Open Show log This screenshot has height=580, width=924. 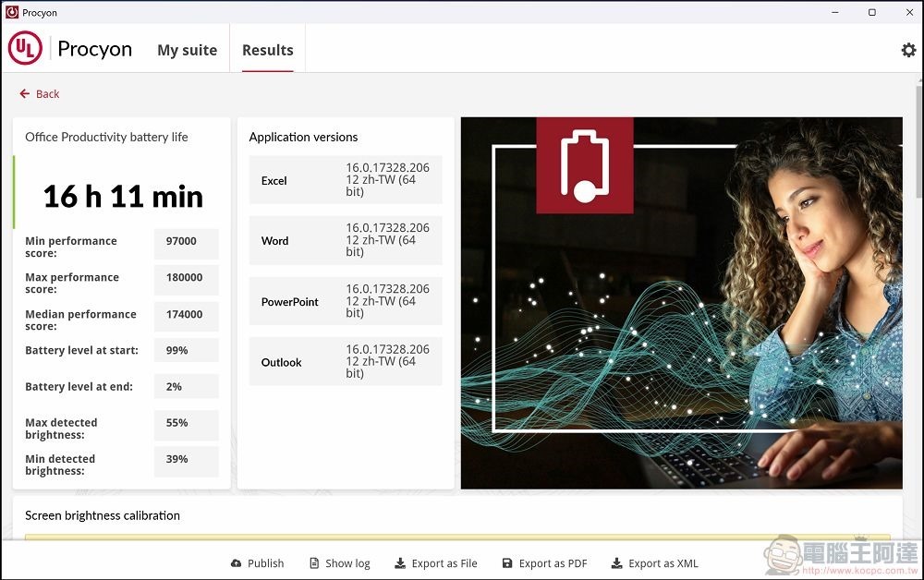[340, 563]
